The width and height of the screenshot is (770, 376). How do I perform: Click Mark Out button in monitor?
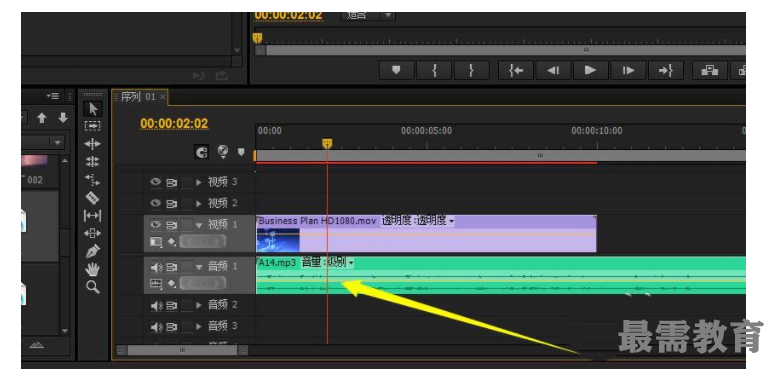click(471, 70)
